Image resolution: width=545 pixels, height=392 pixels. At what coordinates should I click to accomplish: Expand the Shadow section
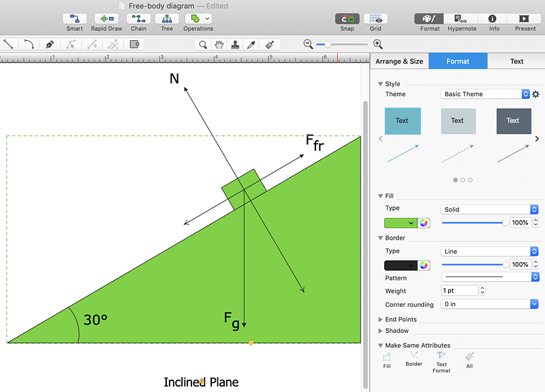(x=395, y=331)
